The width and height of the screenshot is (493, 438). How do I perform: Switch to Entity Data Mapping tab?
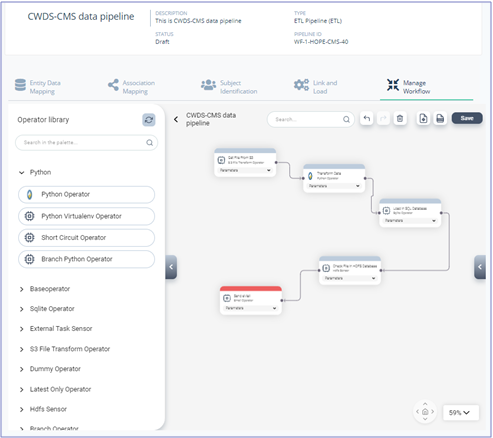point(38,87)
